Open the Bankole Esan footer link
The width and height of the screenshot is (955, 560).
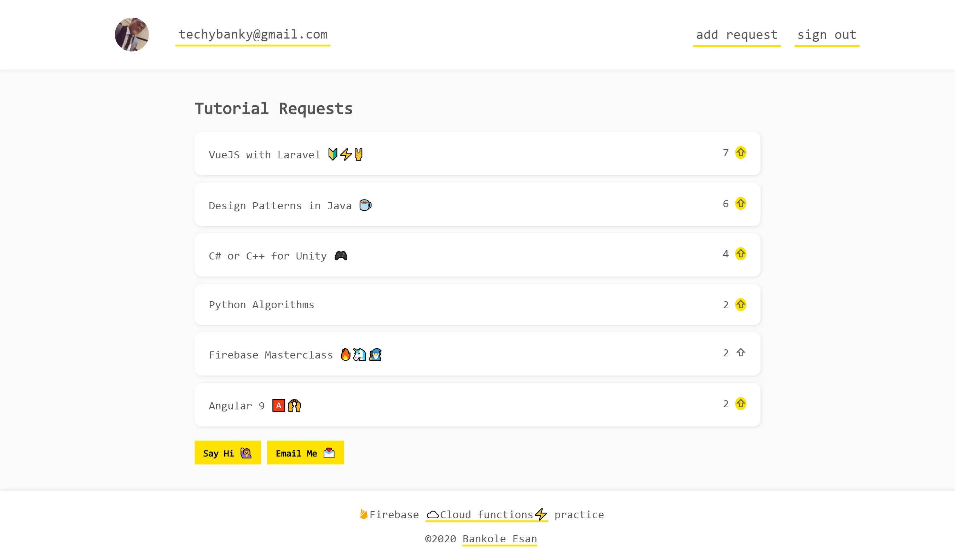pos(499,539)
